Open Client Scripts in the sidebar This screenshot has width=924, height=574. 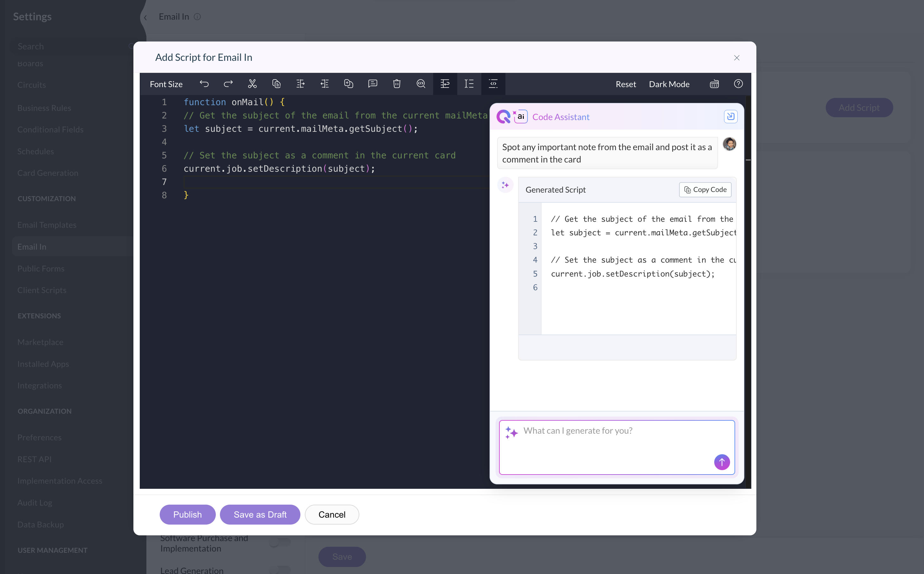[42, 290]
